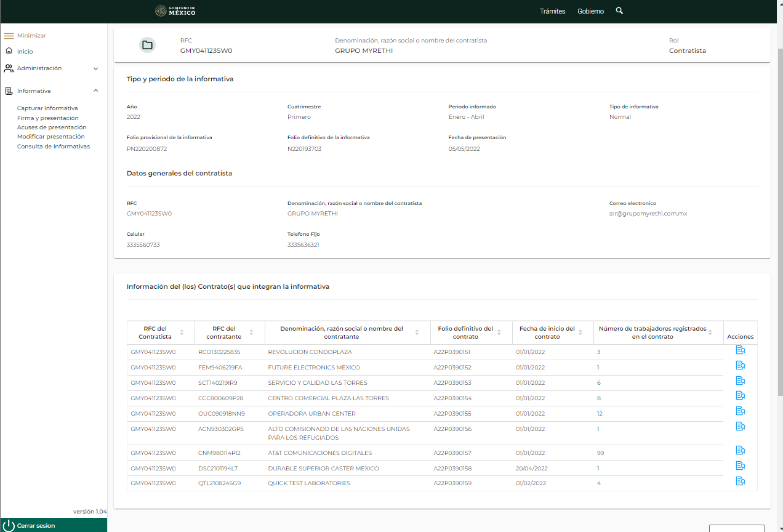This screenshot has height=532, width=783.
Task: View details icon for FUTURE ELECTRONICS MEXICO
Action: coord(740,366)
